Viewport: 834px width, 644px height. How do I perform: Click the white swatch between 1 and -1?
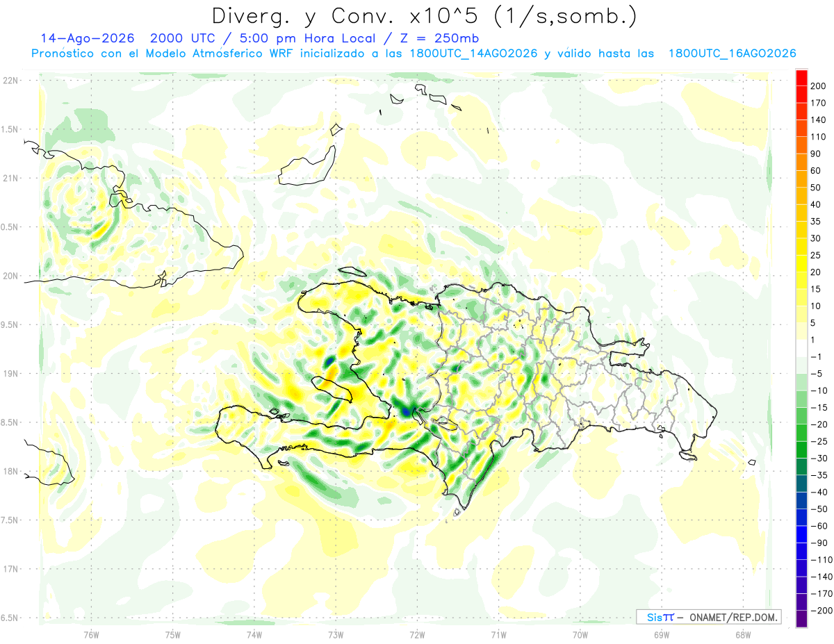click(x=801, y=349)
